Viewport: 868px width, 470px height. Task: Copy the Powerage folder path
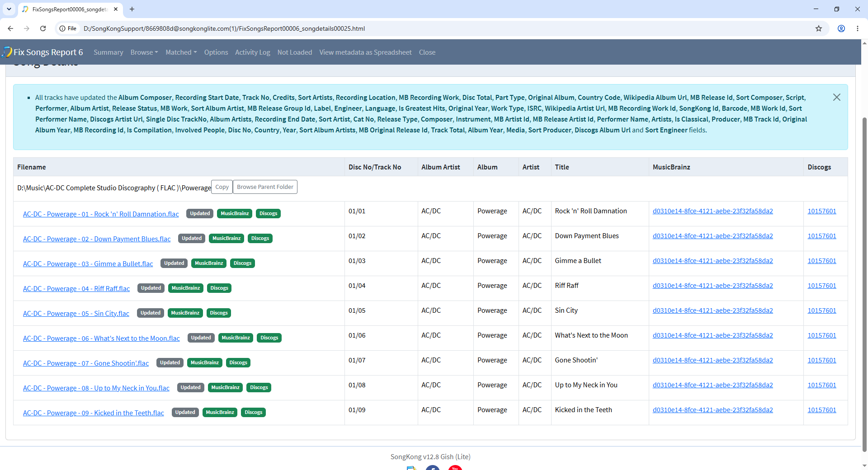click(222, 187)
